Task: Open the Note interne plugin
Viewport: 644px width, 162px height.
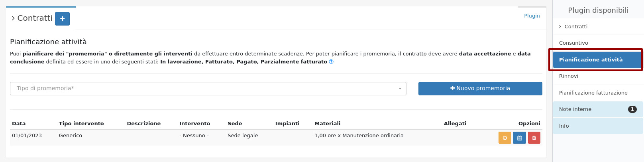Action: point(575,109)
